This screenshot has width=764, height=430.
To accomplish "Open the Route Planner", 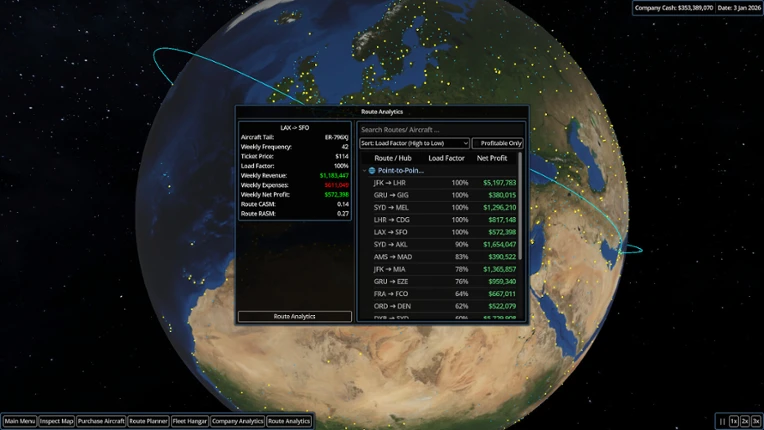I will point(149,421).
